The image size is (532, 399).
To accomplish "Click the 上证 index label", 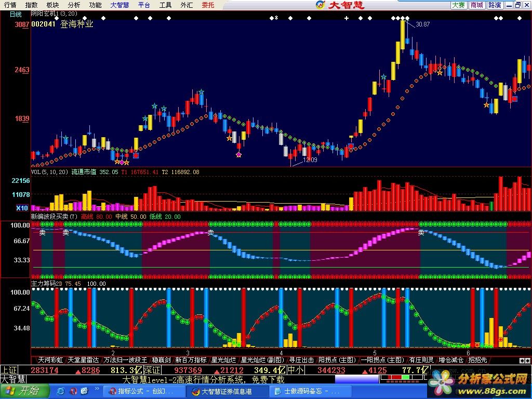I will point(9,370).
